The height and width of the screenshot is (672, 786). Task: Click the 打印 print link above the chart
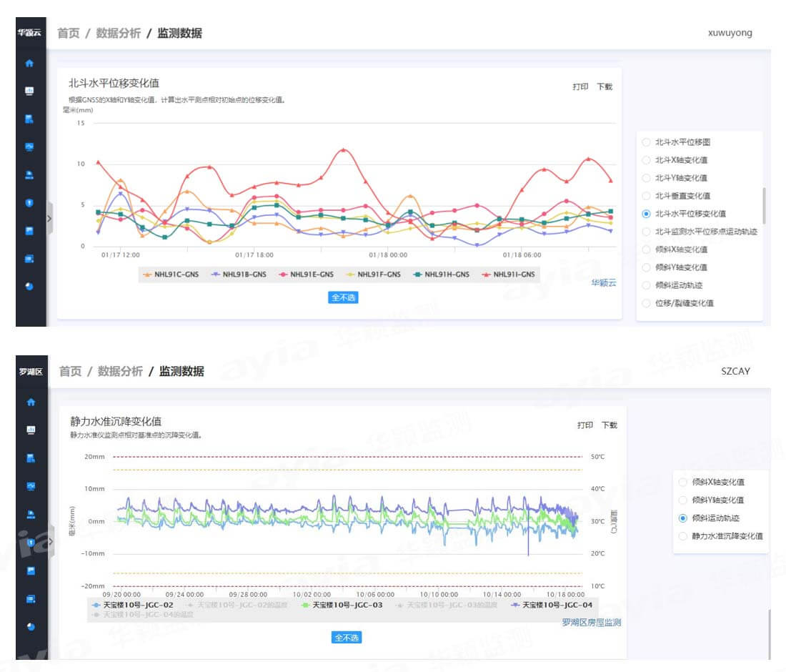coord(581,84)
